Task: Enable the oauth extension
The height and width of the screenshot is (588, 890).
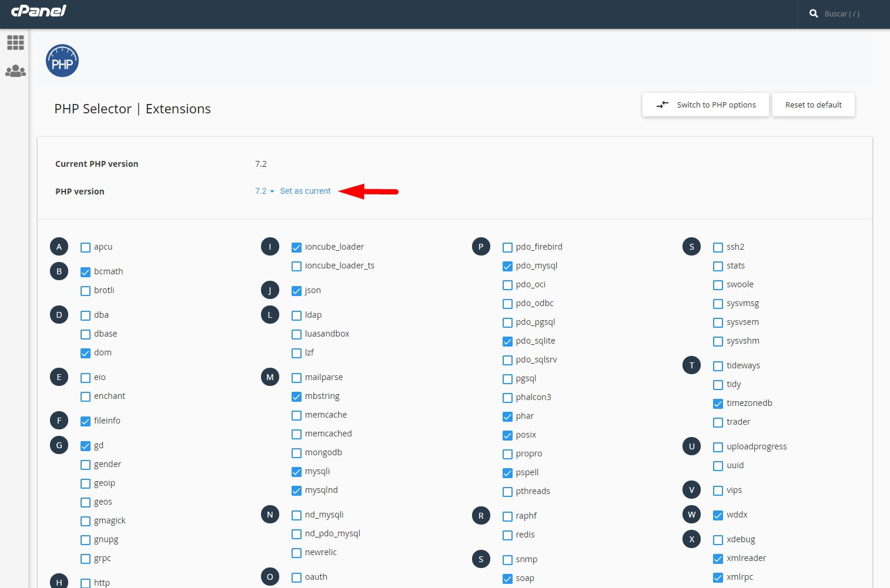Action: pos(296,577)
